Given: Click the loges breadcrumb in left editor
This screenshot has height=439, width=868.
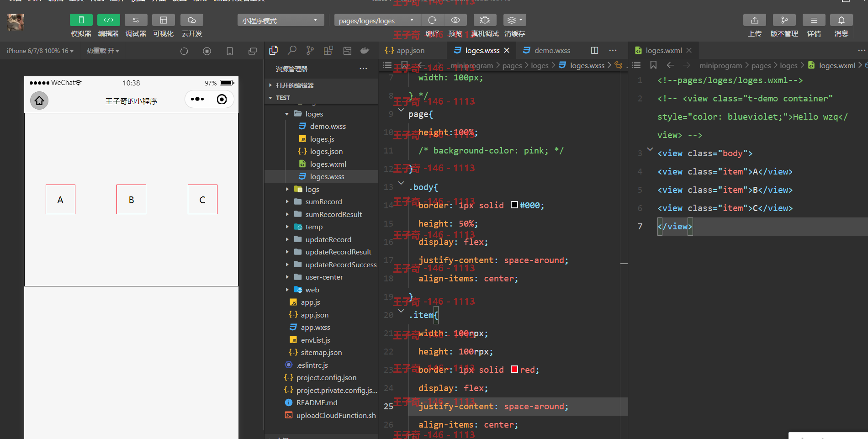Looking at the screenshot, I should click(x=540, y=65).
